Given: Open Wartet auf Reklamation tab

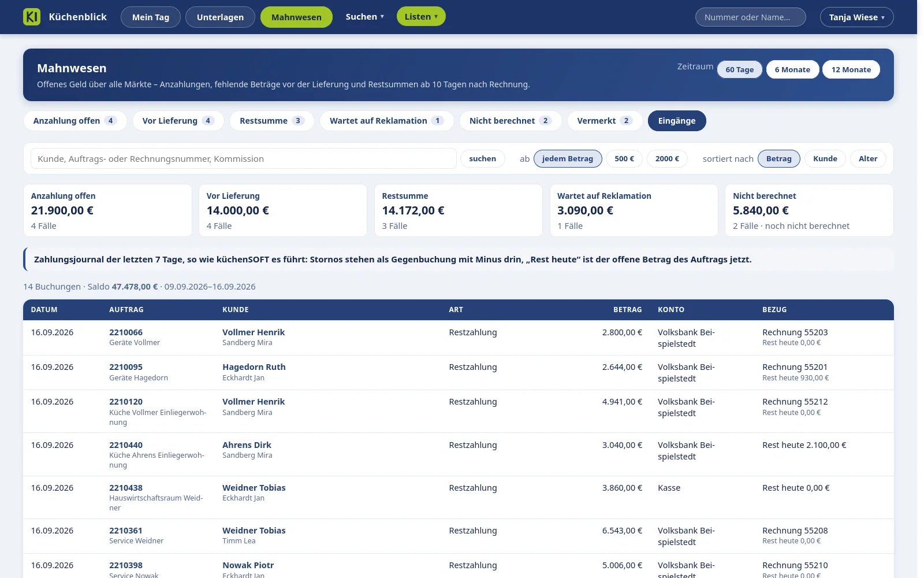Looking at the screenshot, I should (x=387, y=121).
